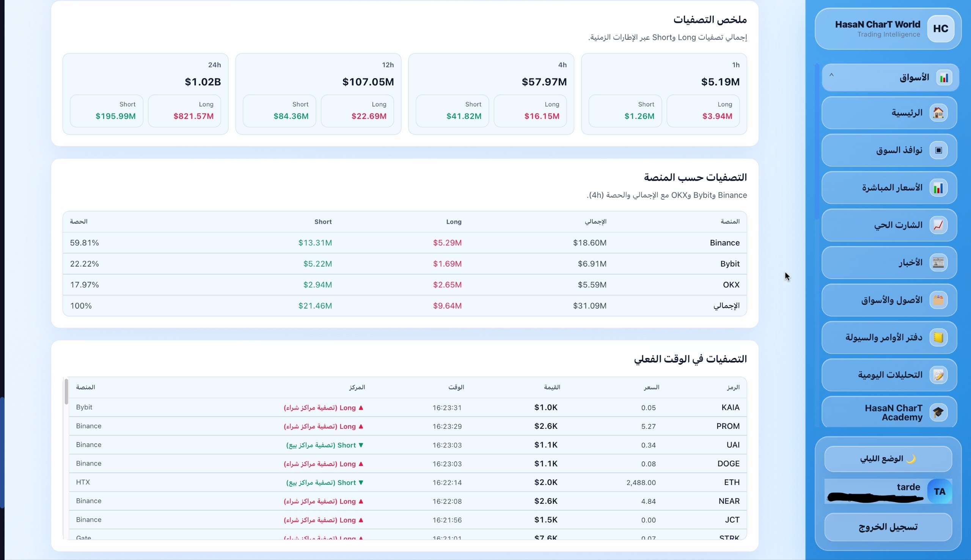Toggle الوضع الليلي night mode
This screenshot has width=971, height=560.
(x=888, y=459)
